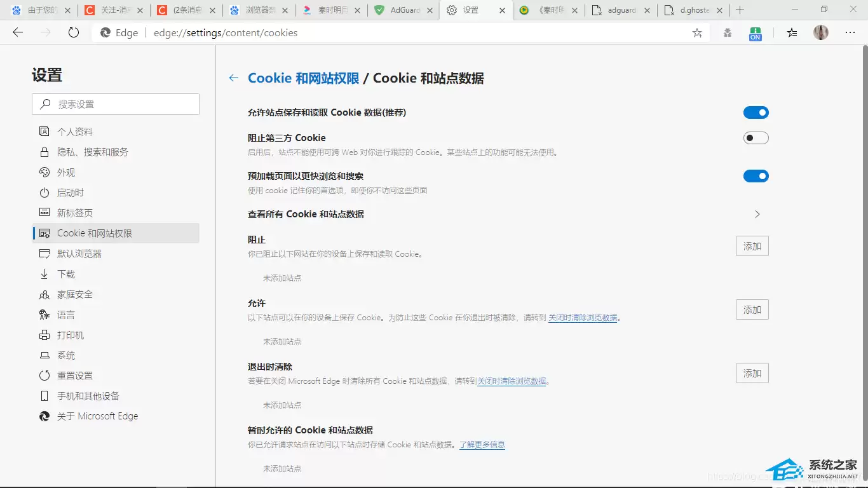Click 添加 button in 允许 section
868x488 pixels.
point(752,309)
